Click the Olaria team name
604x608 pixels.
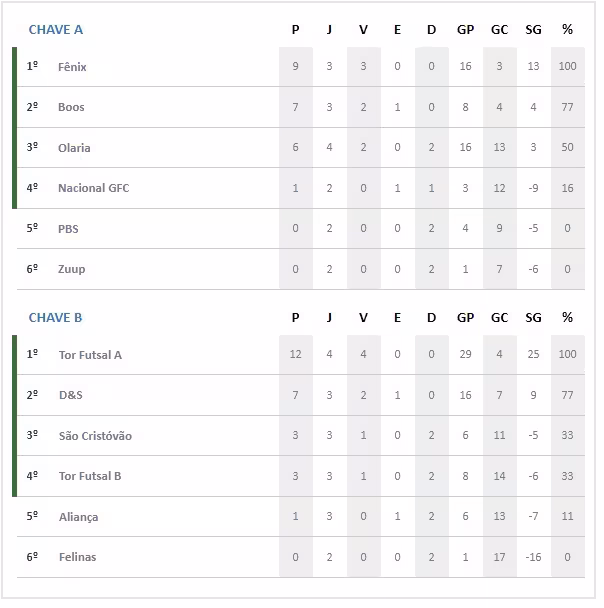point(74,148)
